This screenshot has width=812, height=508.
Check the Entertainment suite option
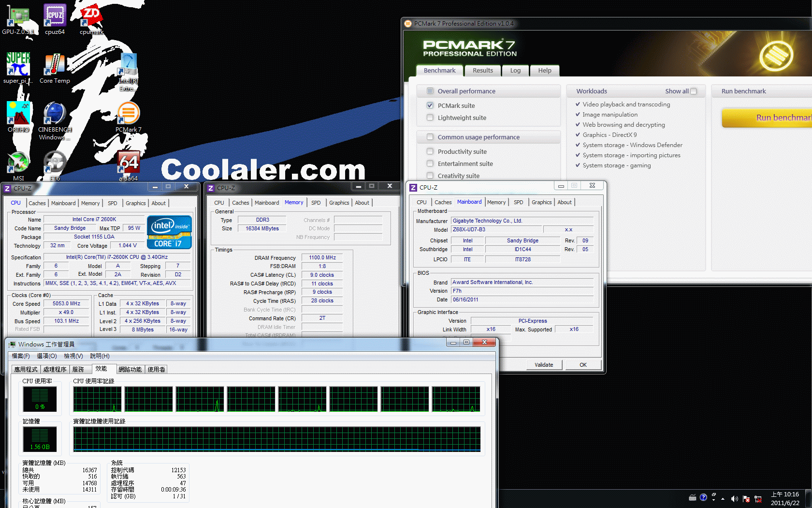click(x=430, y=163)
